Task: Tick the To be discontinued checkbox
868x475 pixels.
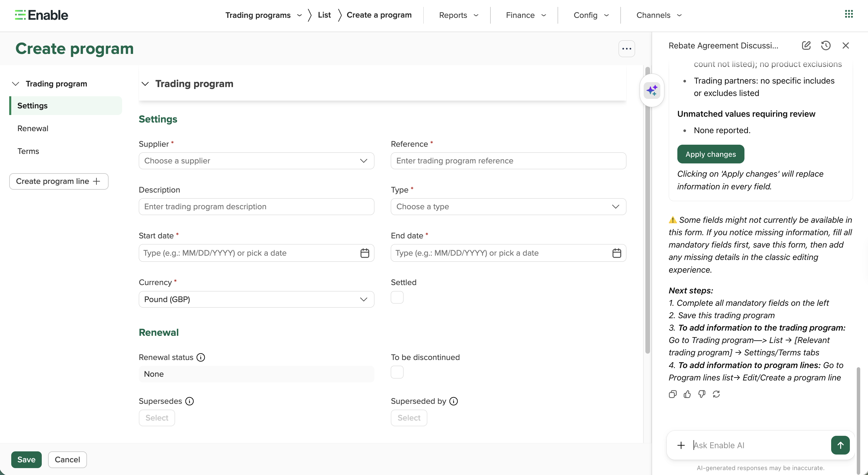Action: [397, 372]
